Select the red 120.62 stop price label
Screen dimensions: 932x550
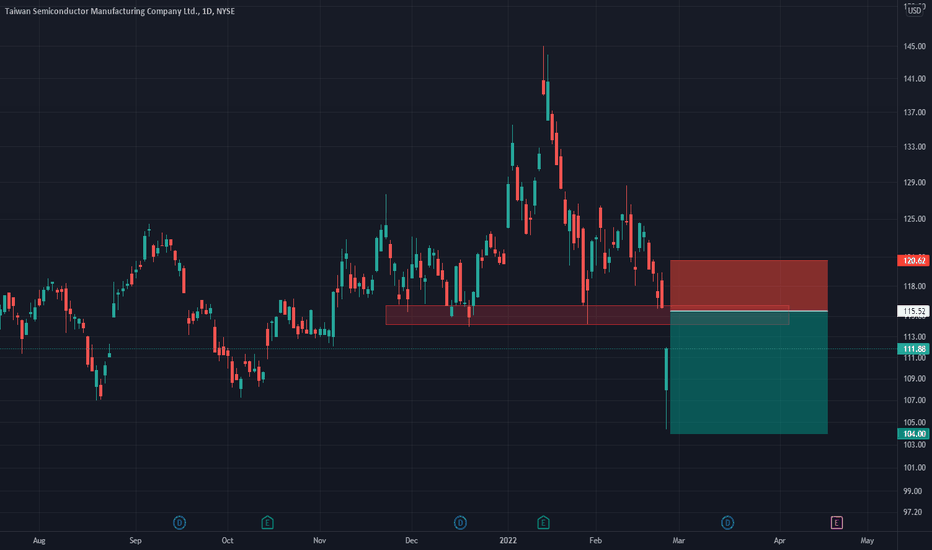pyautogui.click(x=914, y=260)
